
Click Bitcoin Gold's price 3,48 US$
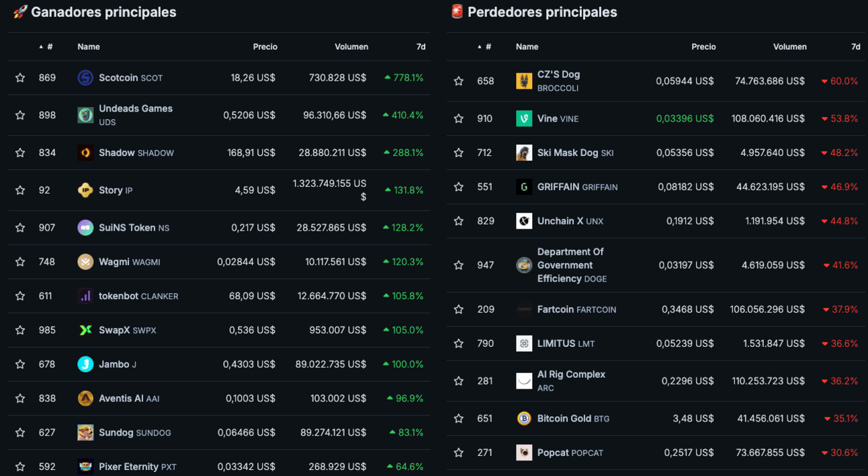693,418
